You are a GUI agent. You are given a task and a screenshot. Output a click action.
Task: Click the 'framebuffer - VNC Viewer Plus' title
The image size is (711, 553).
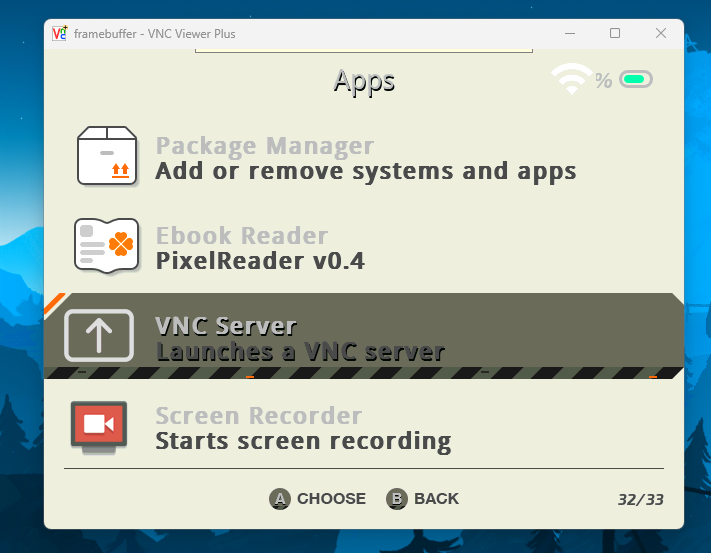(x=155, y=34)
